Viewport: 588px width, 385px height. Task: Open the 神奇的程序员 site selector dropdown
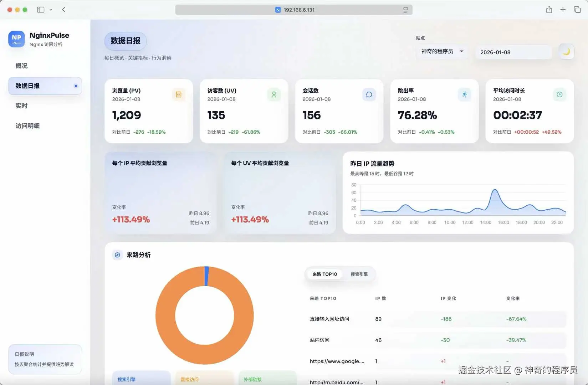(442, 51)
